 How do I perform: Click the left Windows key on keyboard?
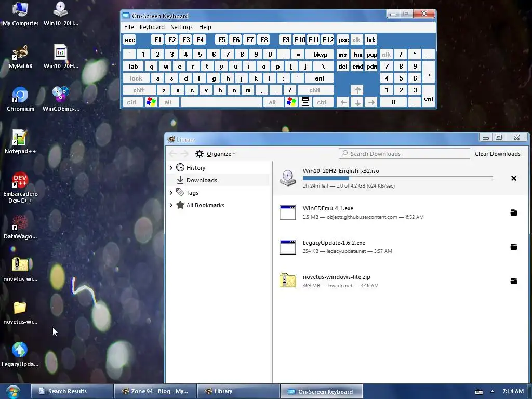(151, 102)
